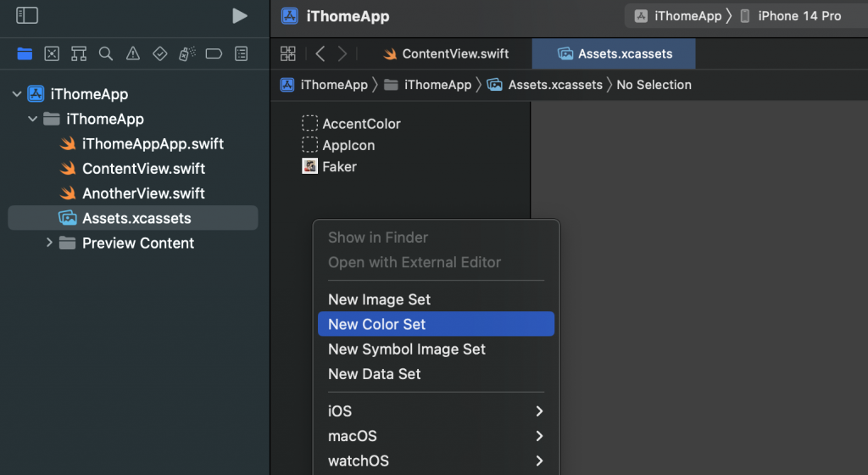Click the related items grid icon
Image resolution: width=868 pixels, height=475 pixels.
coord(288,53)
